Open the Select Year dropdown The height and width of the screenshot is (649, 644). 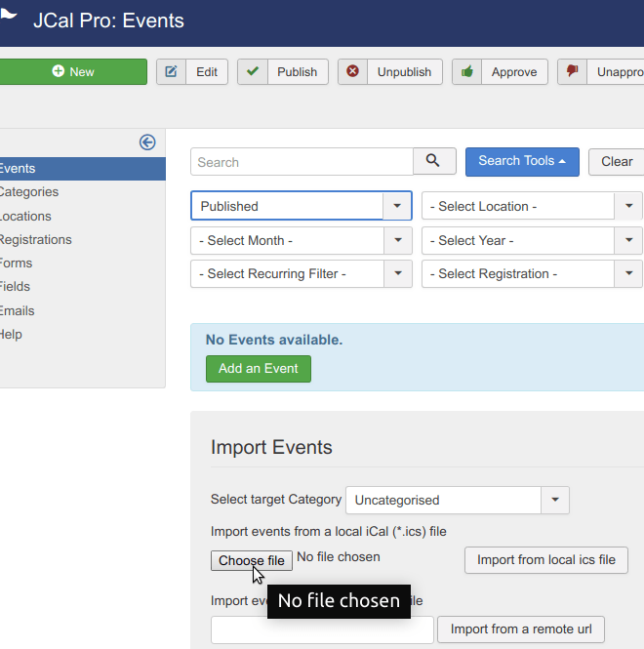pos(532,240)
